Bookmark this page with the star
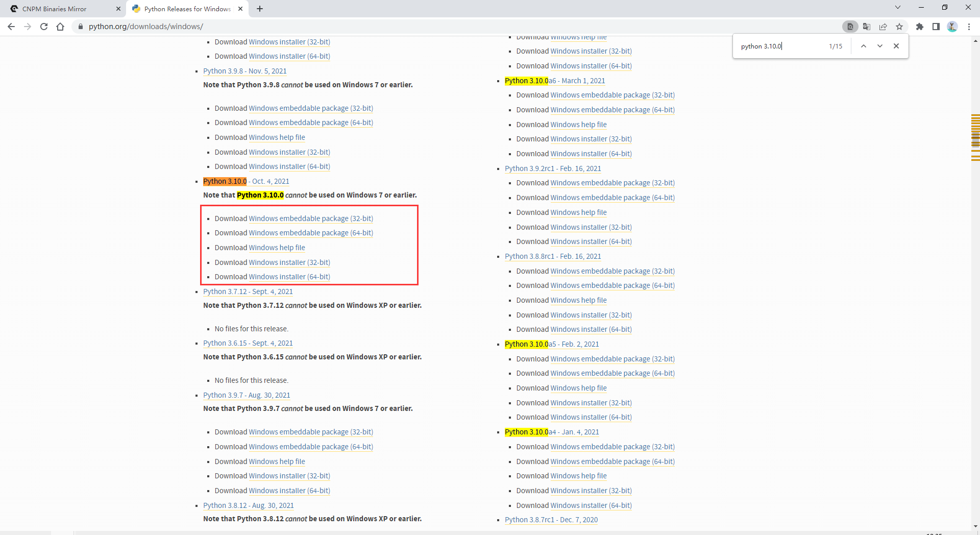This screenshot has width=980, height=535. click(x=899, y=27)
